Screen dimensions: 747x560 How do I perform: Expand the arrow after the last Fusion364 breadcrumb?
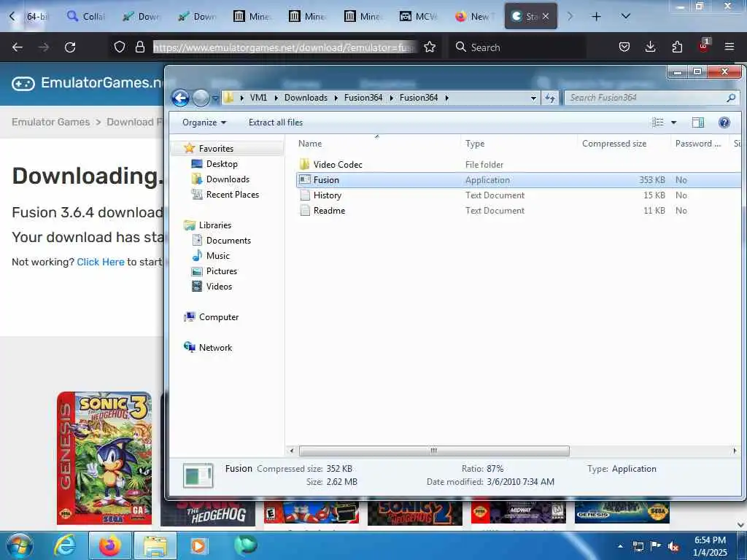[447, 98]
